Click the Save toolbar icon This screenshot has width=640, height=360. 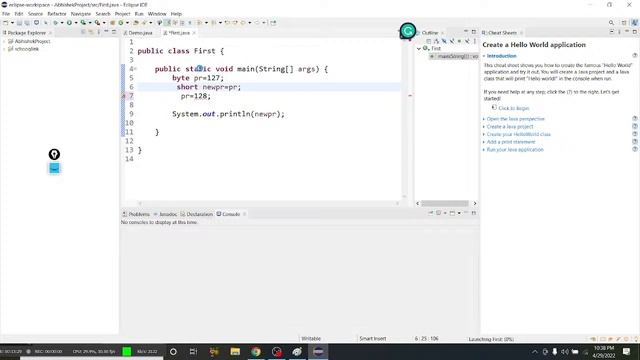click(x=19, y=23)
